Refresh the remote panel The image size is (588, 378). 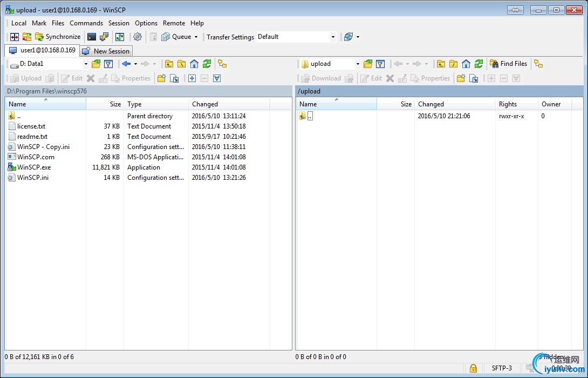[x=478, y=64]
